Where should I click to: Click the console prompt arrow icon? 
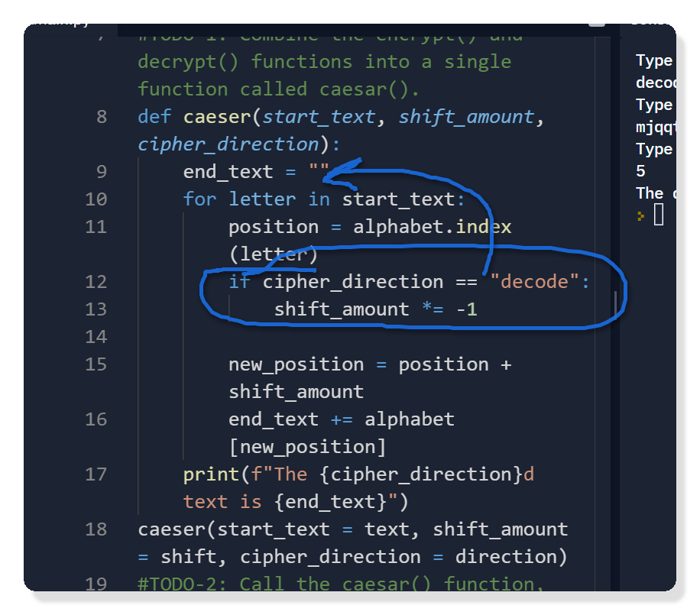pos(640,216)
